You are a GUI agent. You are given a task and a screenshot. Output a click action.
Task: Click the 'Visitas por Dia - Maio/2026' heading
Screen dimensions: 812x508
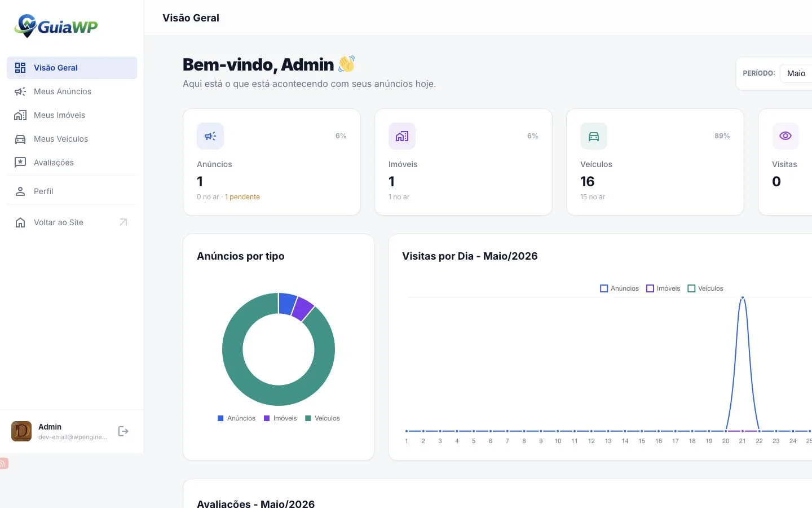[470, 256]
